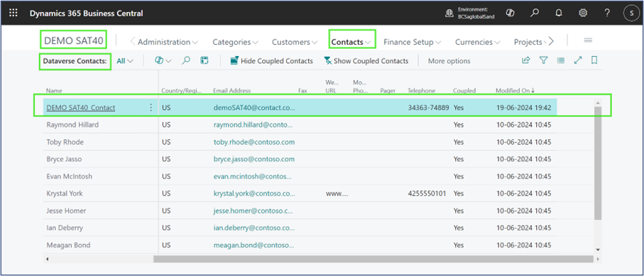Click telephone 34363-74889
Screen dimensions: 644x276
click(428, 108)
